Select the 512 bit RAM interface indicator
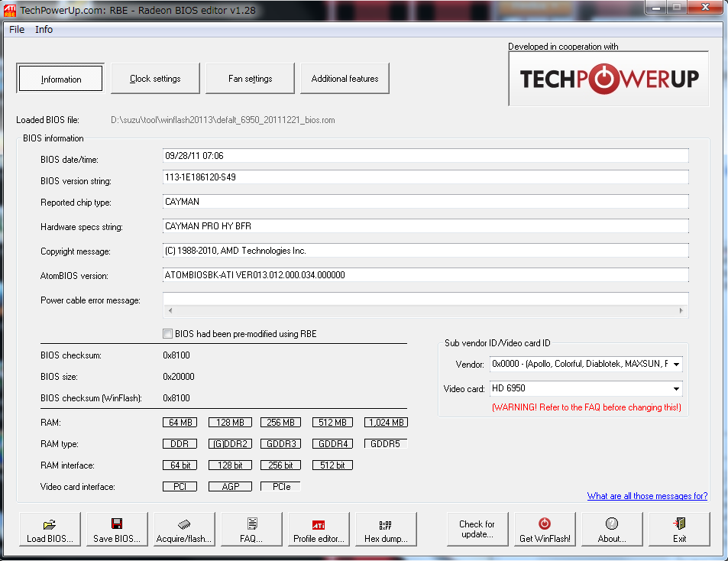728x561 pixels. 332,465
